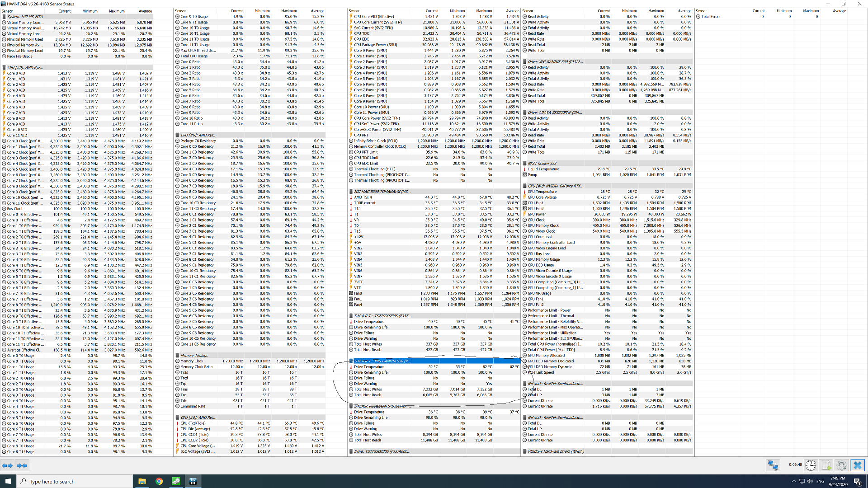Select the Thermal Throttling (HTC) row
Screen dimensions: 868x488
point(434,169)
